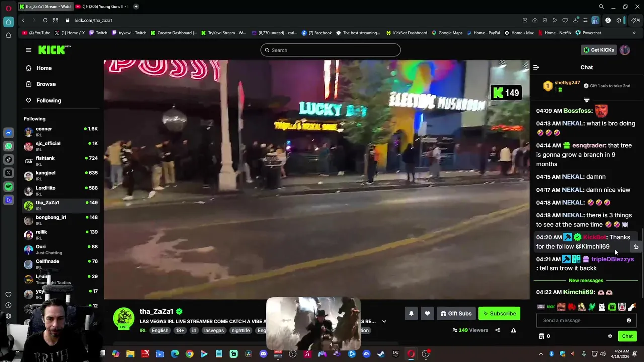The image size is (644, 362).
Task: Show more bookmarks with the overflow chevron
Action: (634, 33)
